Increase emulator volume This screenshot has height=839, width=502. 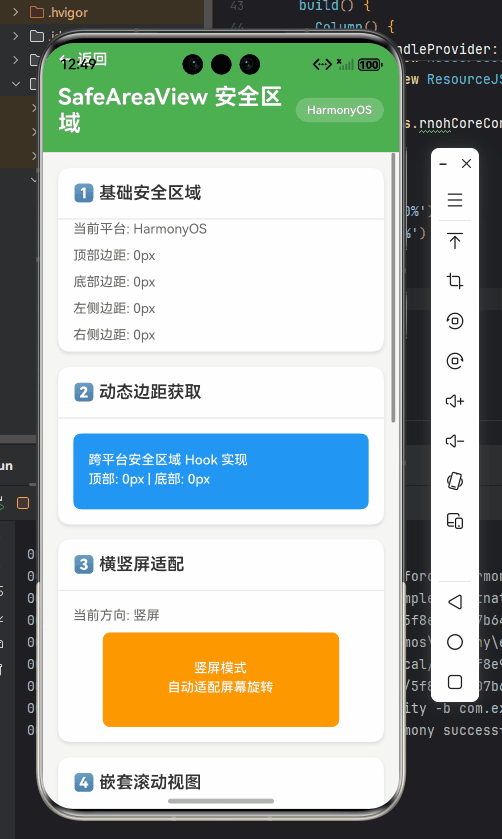tap(455, 401)
